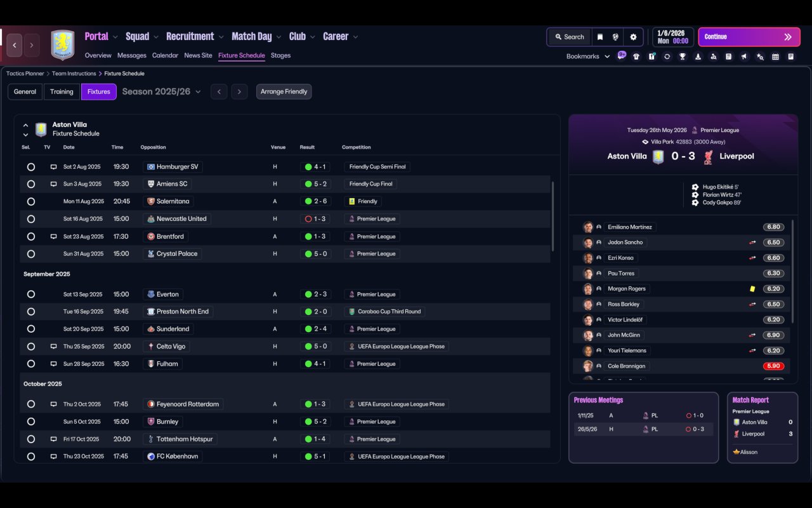Click the Arrange Friendly button

pos(284,92)
